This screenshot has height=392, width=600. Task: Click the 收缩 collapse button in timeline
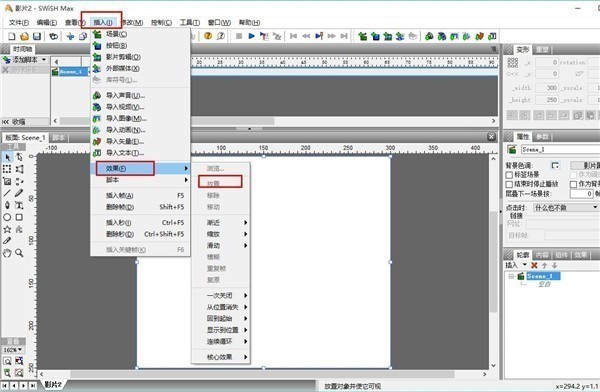15,122
